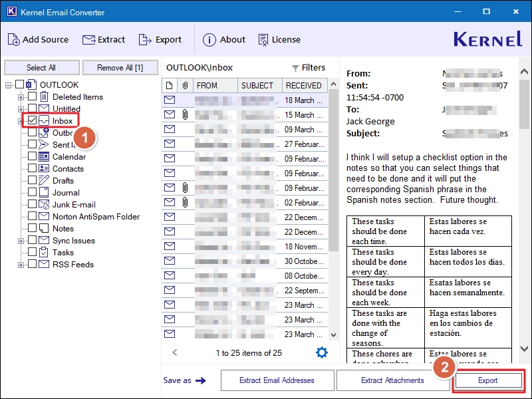
Task: Click the Add Source toolbar icon
Action: (x=13, y=39)
